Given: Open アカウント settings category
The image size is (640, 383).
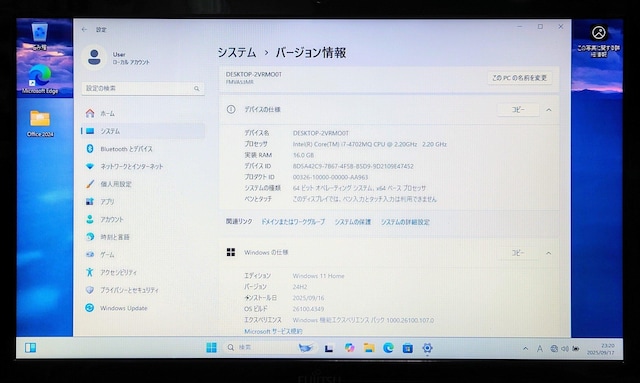Looking at the screenshot, I should (143, 219).
